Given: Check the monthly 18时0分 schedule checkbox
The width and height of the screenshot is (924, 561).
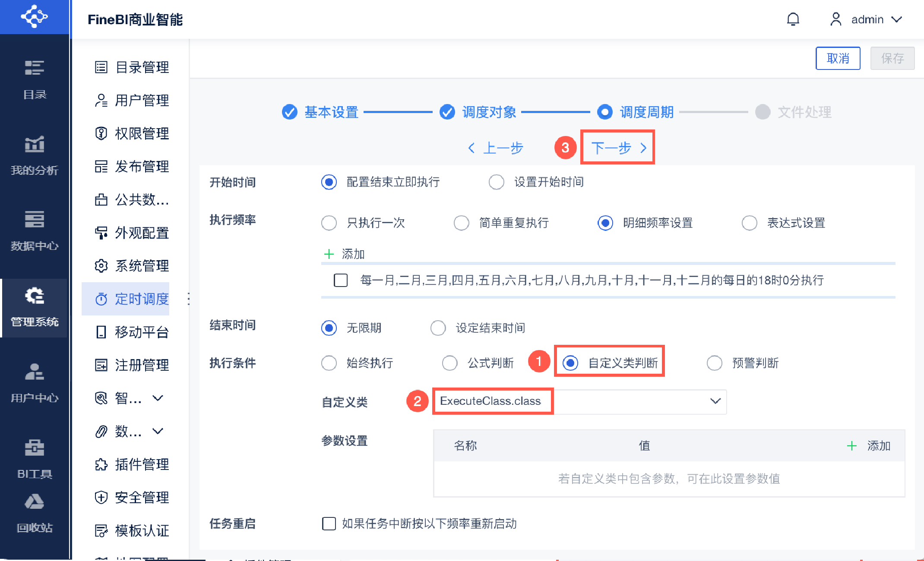Looking at the screenshot, I should click(341, 280).
